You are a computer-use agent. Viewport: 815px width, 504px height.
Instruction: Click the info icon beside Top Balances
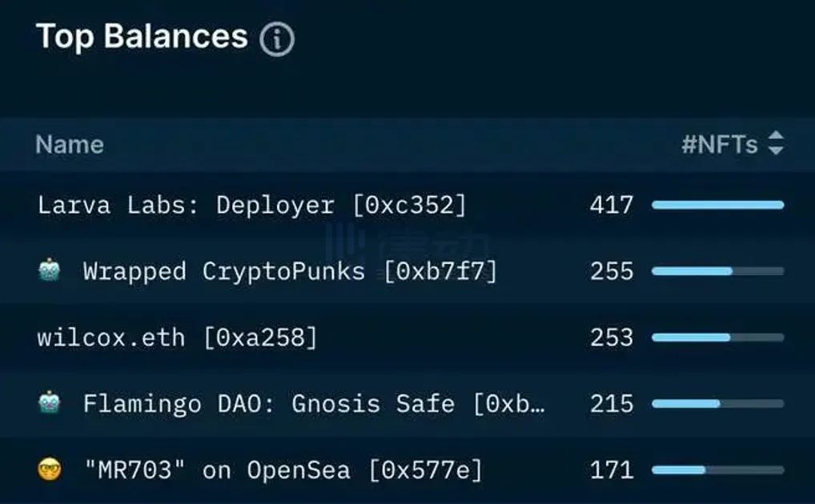(277, 38)
